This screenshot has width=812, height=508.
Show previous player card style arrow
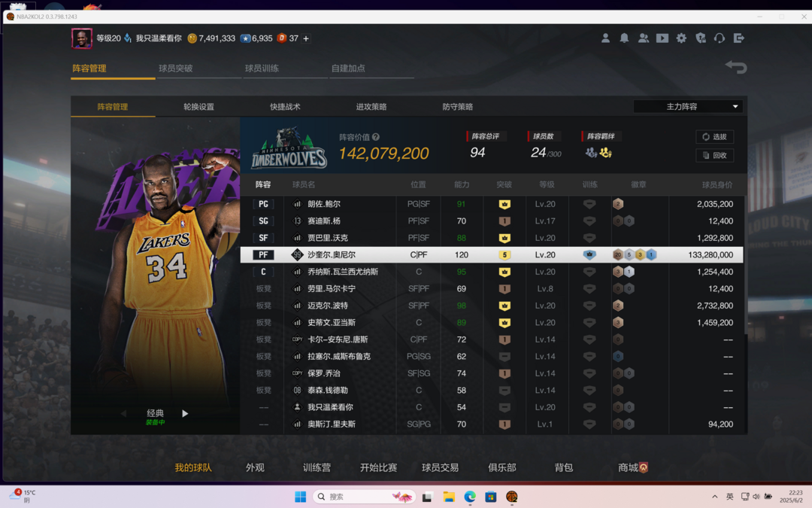point(124,414)
